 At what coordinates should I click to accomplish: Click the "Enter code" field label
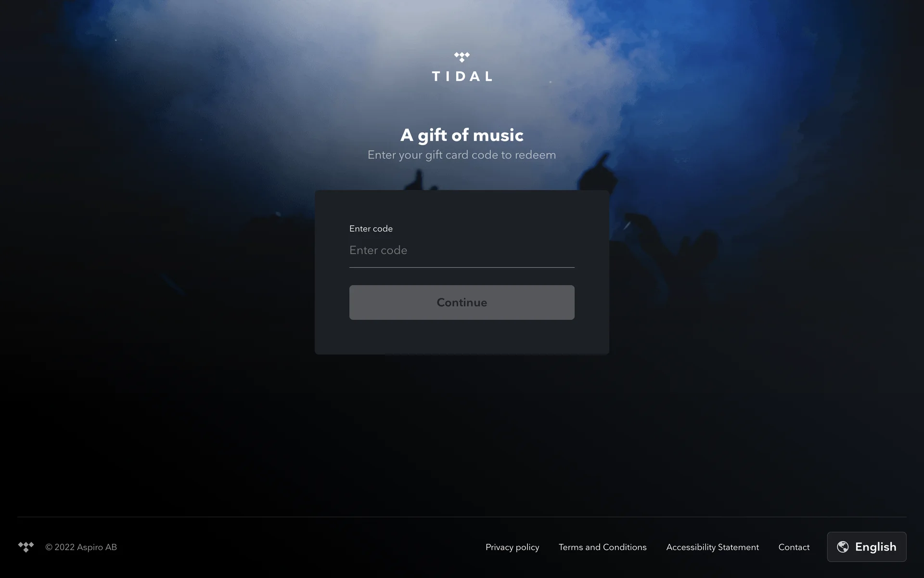tap(371, 229)
